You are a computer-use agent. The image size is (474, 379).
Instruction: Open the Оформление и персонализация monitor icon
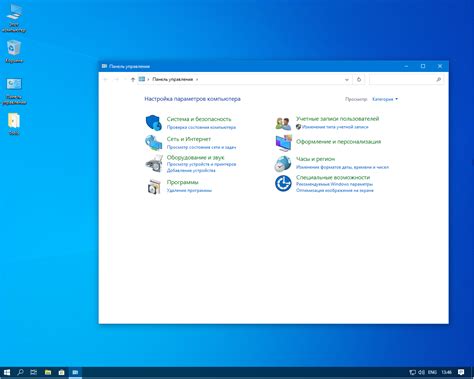pos(283,142)
